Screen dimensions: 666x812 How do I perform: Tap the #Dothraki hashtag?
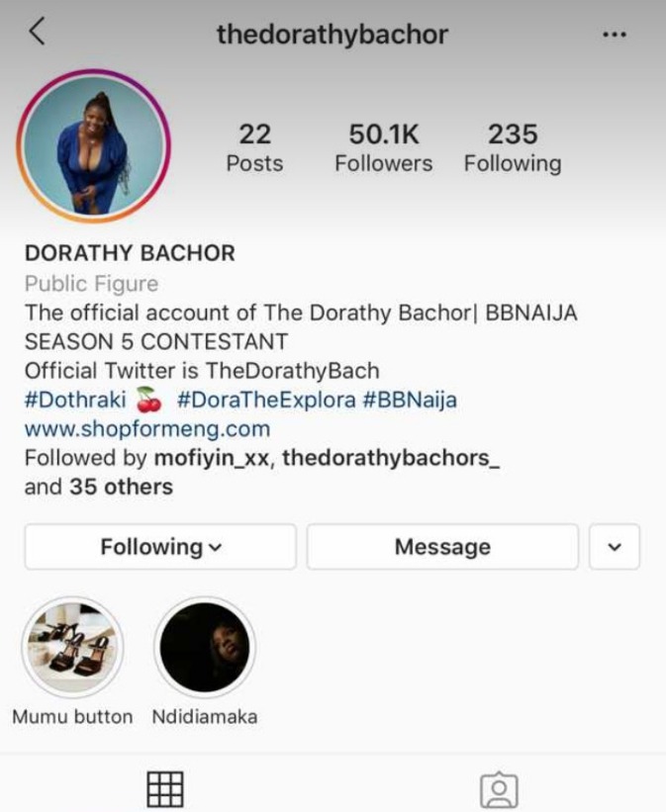tap(75, 400)
